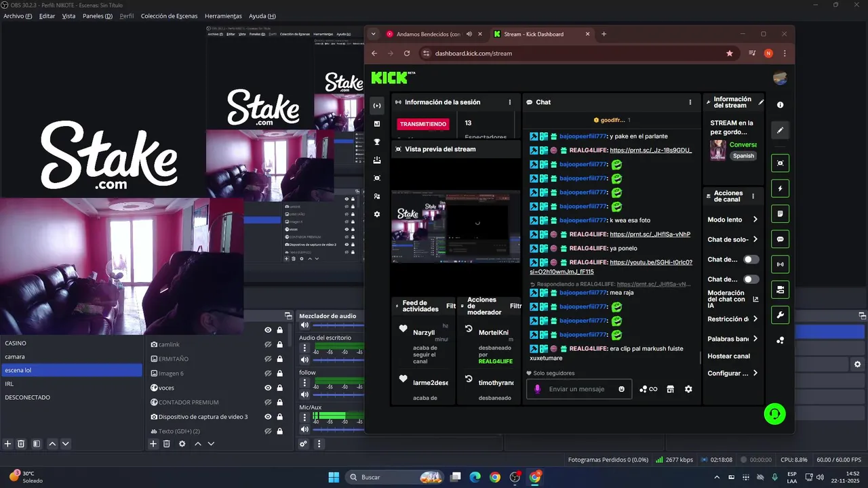868x488 pixels.
Task: Open chat settings gear below chat
Action: 688,389
